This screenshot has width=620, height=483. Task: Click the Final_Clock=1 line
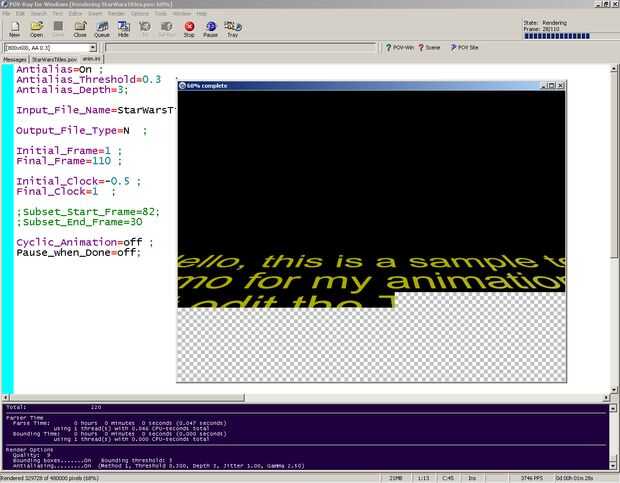pos(66,191)
